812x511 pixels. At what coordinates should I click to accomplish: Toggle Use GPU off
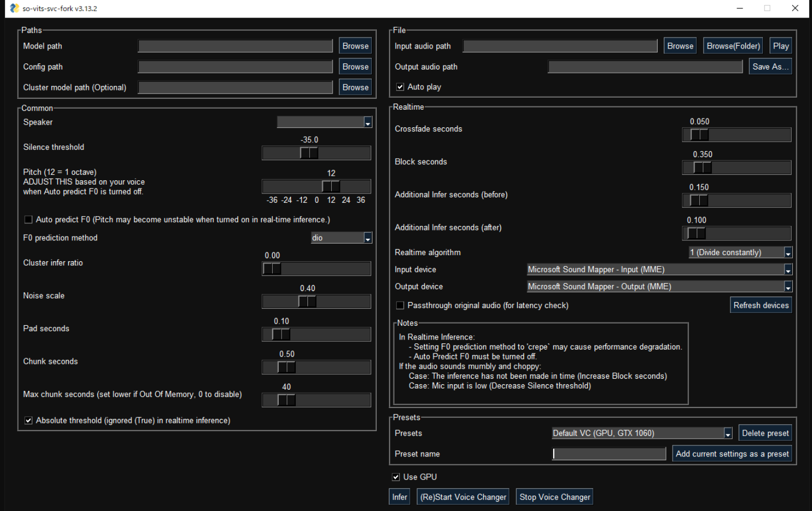point(396,477)
